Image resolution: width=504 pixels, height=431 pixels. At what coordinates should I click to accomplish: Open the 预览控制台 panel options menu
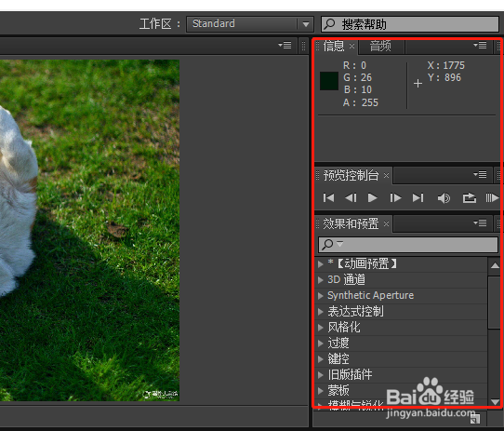(480, 174)
